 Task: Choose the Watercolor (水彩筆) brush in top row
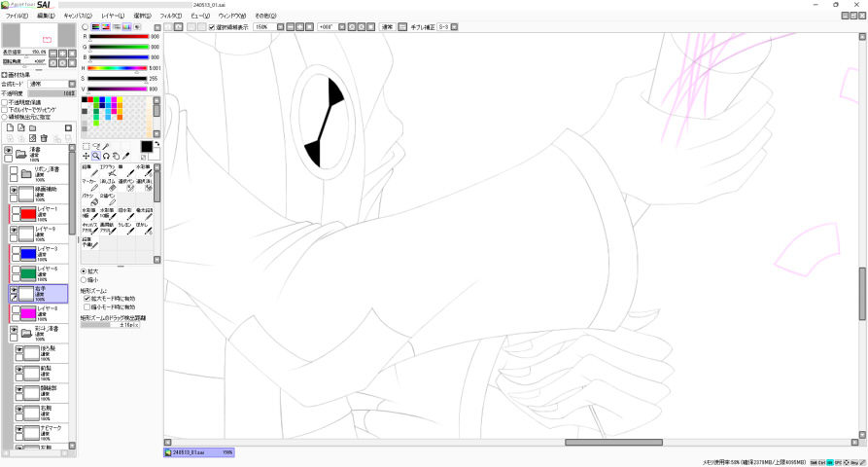pyautogui.click(x=144, y=170)
